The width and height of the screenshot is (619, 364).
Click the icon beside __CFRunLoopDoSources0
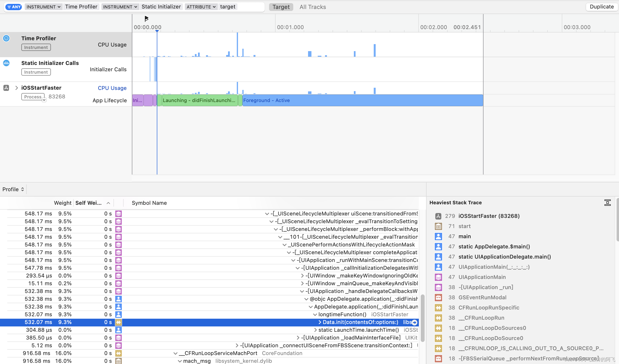438,328
